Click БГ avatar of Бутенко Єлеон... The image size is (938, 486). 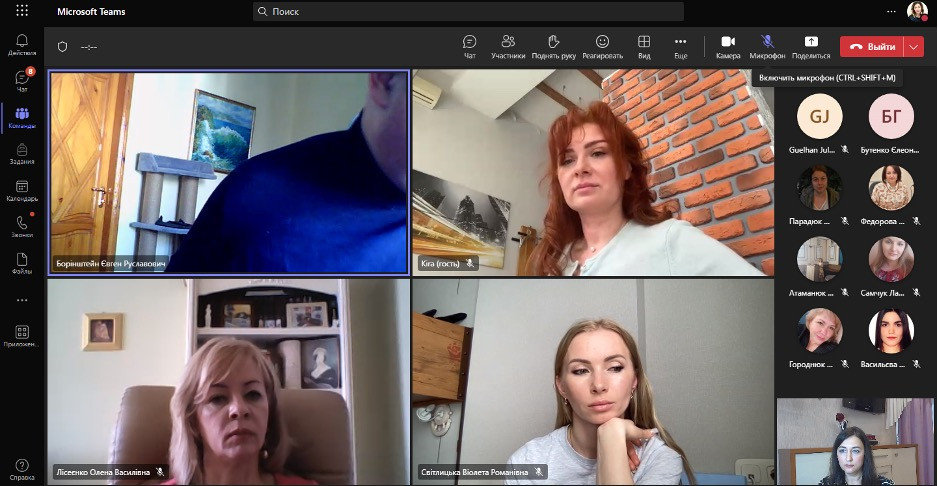(x=891, y=116)
